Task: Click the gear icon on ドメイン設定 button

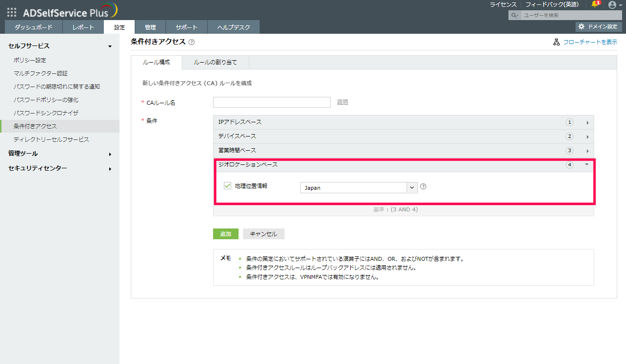Action: click(581, 26)
